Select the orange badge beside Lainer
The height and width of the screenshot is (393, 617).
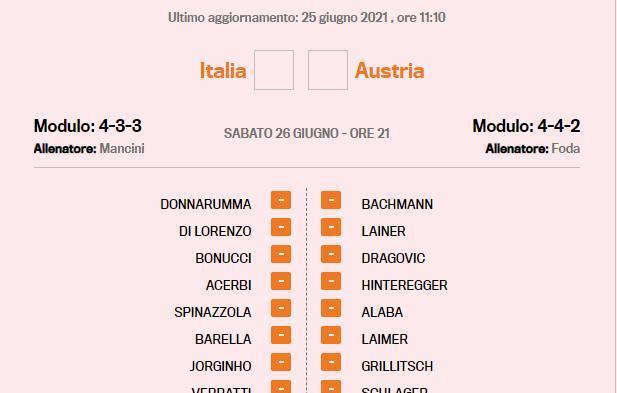(331, 227)
